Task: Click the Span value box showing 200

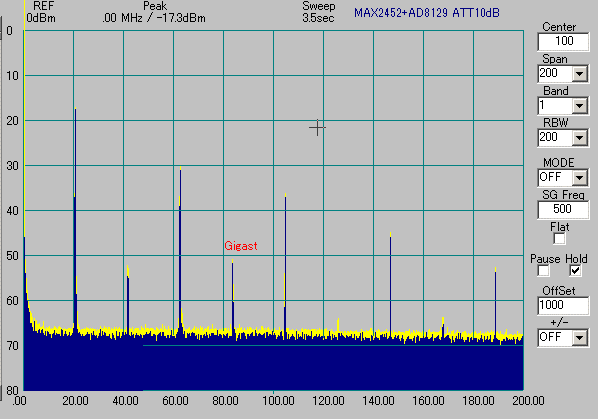Action: point(555,74)
